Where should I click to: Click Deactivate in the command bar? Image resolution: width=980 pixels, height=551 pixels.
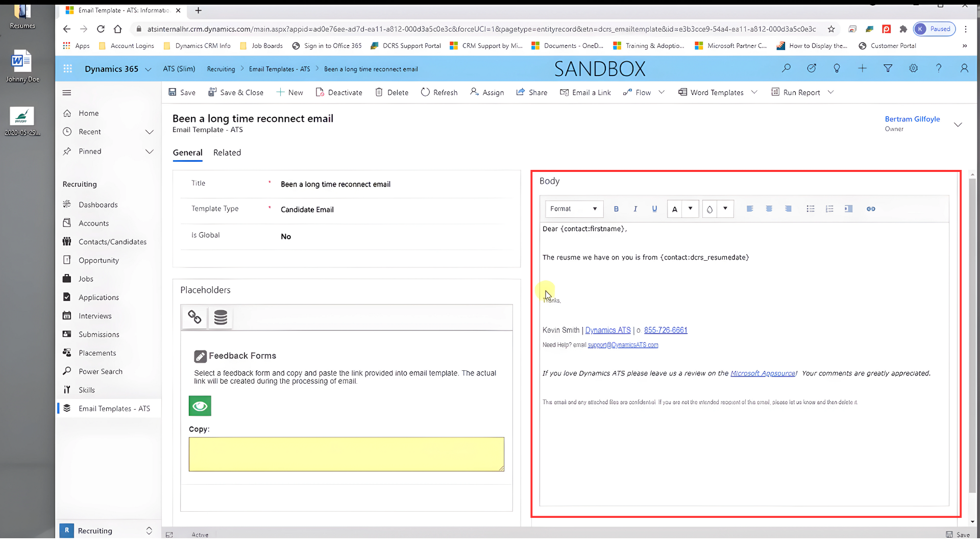339,92
